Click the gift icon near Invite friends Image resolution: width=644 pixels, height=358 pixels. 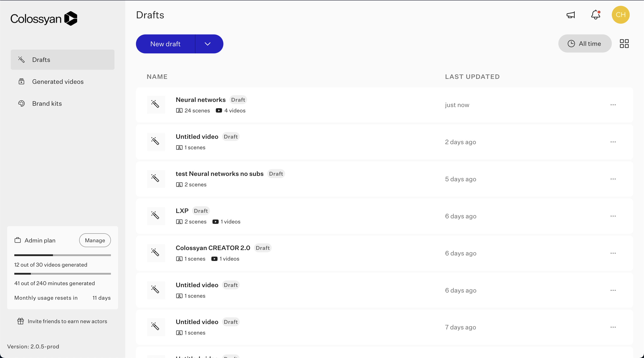(x=21, y=321)
